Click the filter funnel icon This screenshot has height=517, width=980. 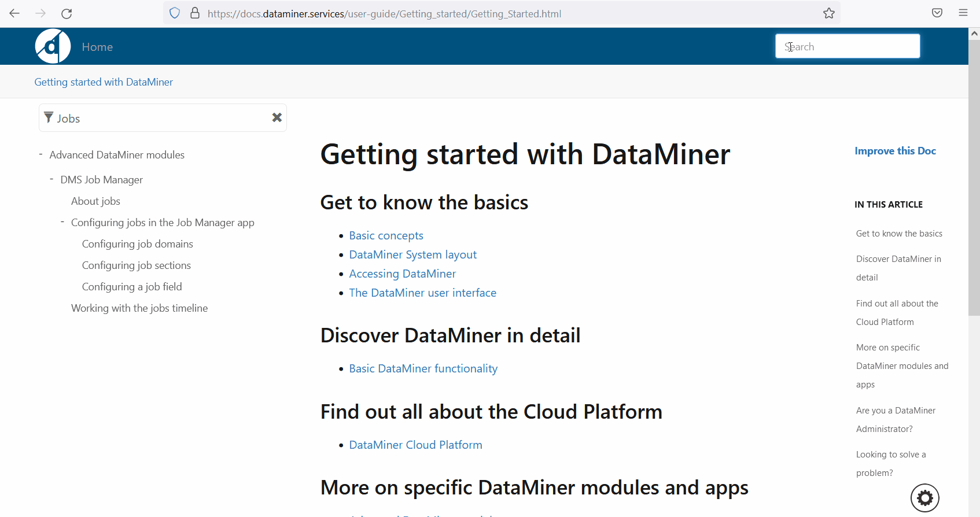click(x=49, y=117)
